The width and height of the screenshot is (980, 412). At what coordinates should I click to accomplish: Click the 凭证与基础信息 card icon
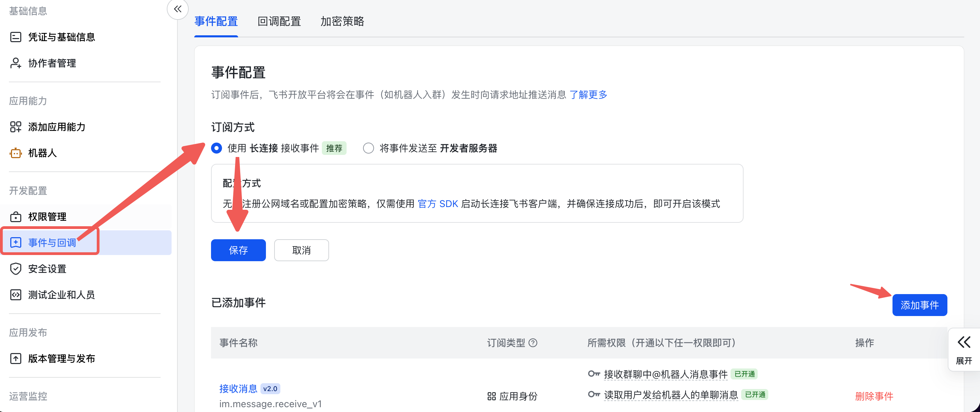[15, 37]
